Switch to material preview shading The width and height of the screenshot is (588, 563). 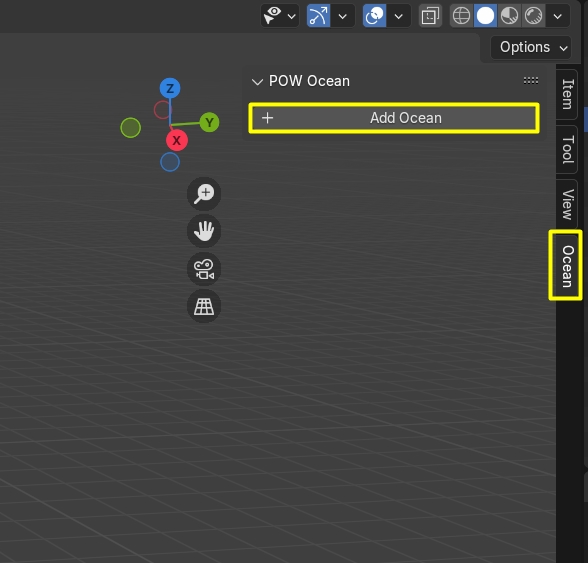pyautogui.click(x=509, y=16)
